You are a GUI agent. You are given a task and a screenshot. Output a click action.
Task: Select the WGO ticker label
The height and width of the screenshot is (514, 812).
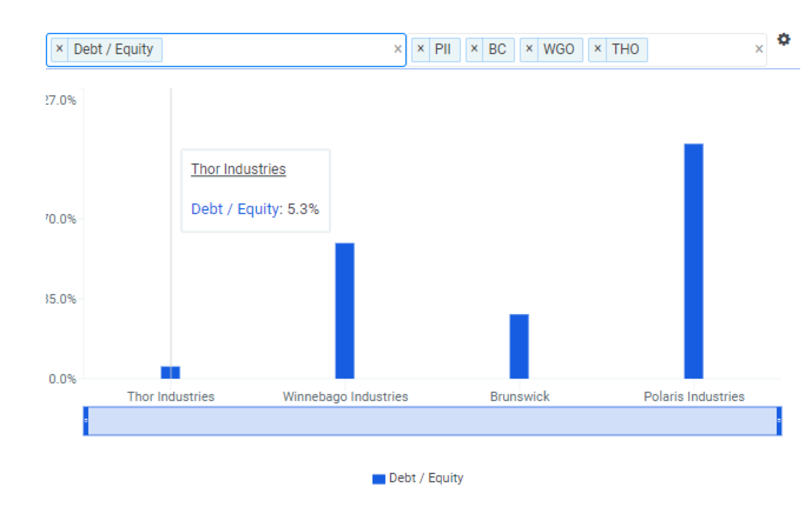558,49
